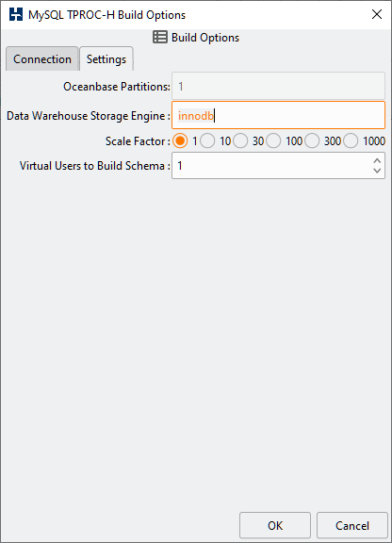Click the HammerDB logo icon in title bar
The width and height of the screenshot is (392, 543).
[16, 14]
